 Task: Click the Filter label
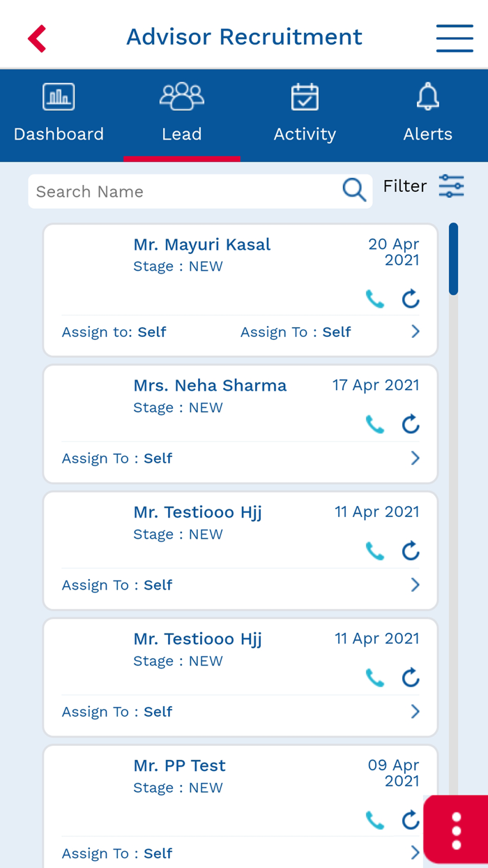click(404, 186)
